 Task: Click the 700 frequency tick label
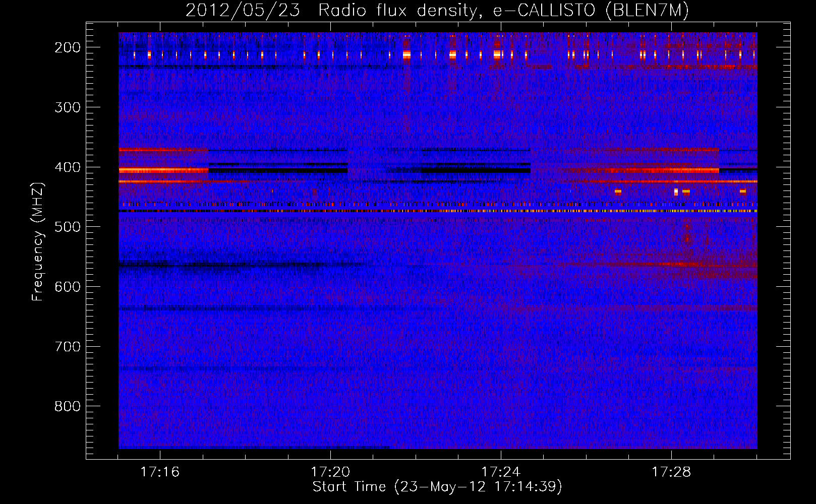(x=68, y=347)
